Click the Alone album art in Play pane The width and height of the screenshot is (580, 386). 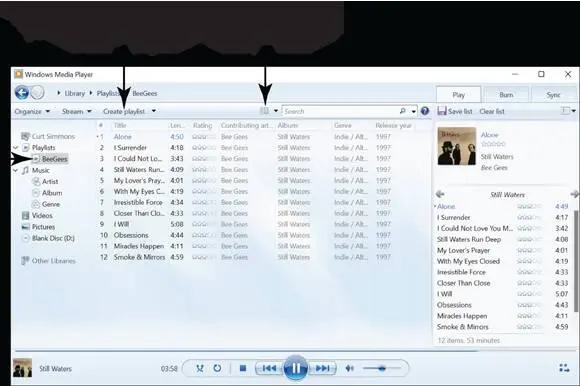coord(457,146)
